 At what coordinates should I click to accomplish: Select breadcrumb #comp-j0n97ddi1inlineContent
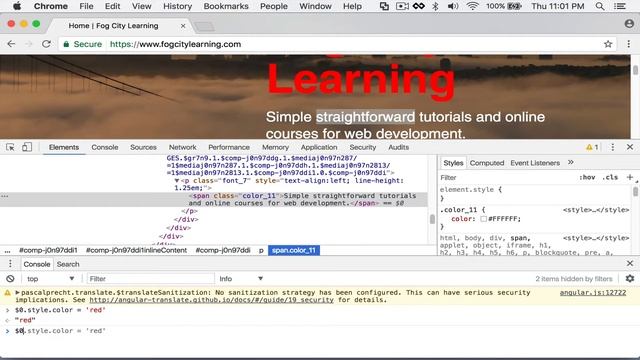point(136,250)
